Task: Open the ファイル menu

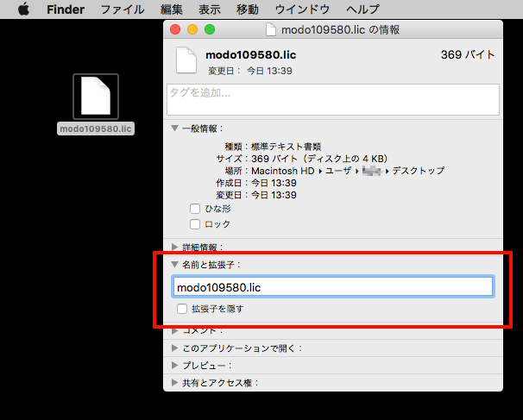Action: coord(123,9)
